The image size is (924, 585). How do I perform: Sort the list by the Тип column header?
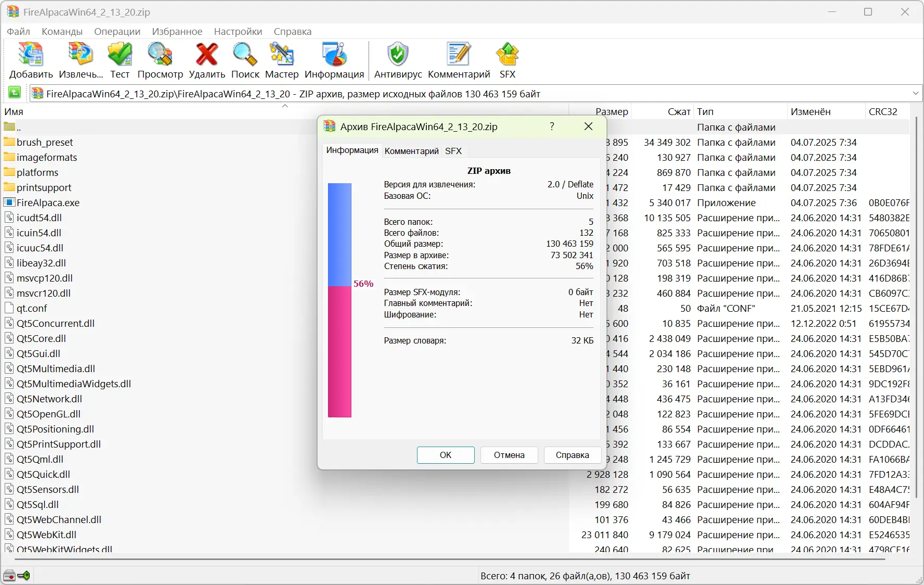[x=740, y=111]
